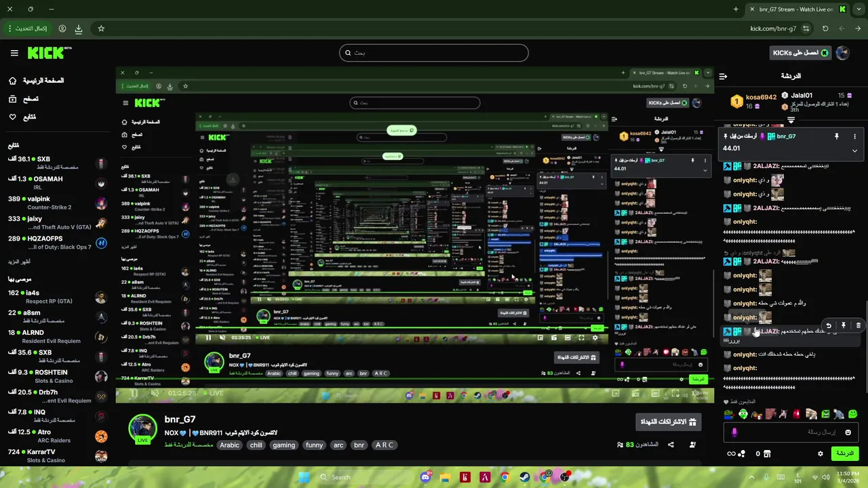Open Discord from the taskbar
The image size is (868, 488).
point(425,477)
